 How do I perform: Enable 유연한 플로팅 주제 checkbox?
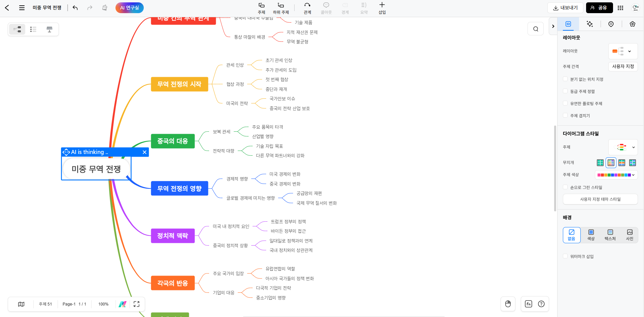pyautogui.click(x=565, y=103)
